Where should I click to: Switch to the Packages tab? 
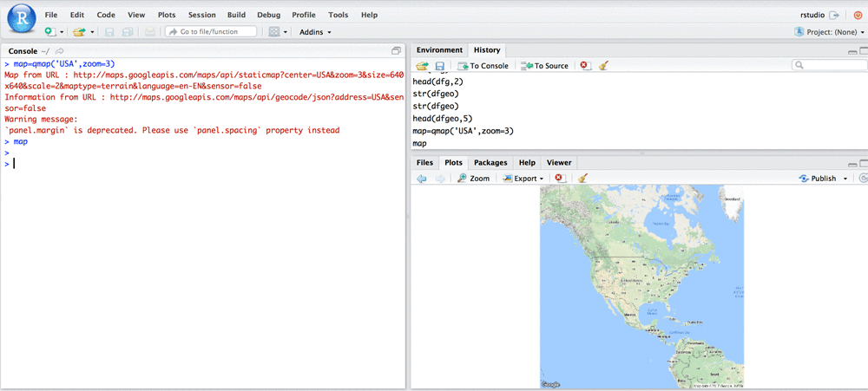point(490,163)
